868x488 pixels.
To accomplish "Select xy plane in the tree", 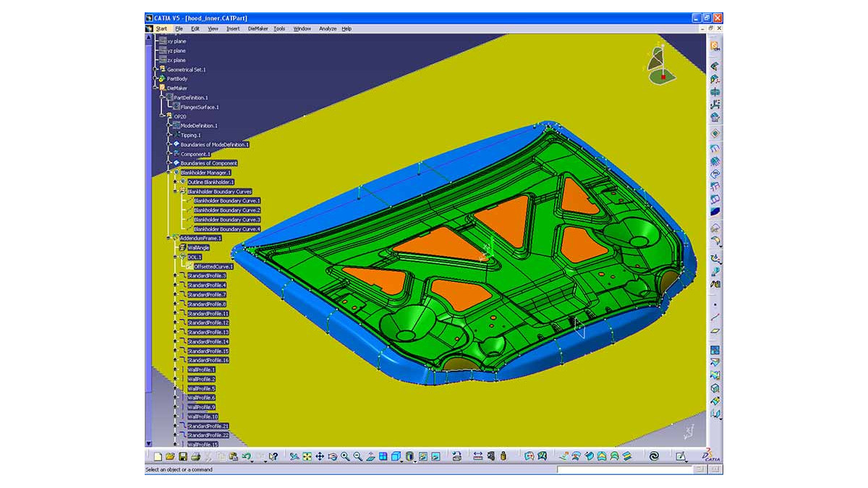I will pos(176,41).
